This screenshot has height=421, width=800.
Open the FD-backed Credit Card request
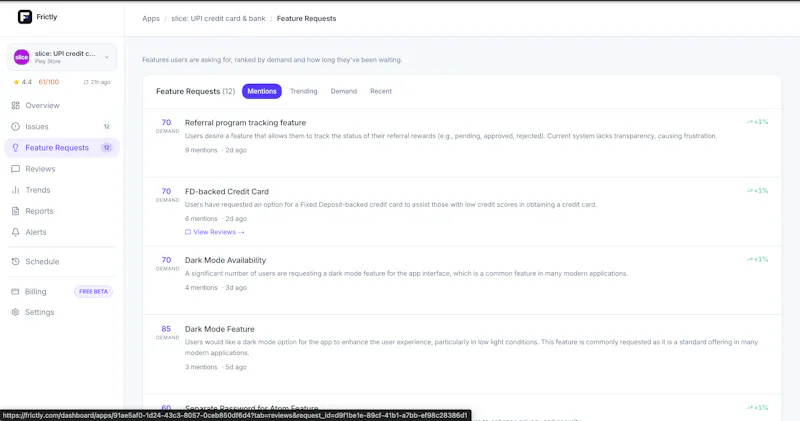227,192
